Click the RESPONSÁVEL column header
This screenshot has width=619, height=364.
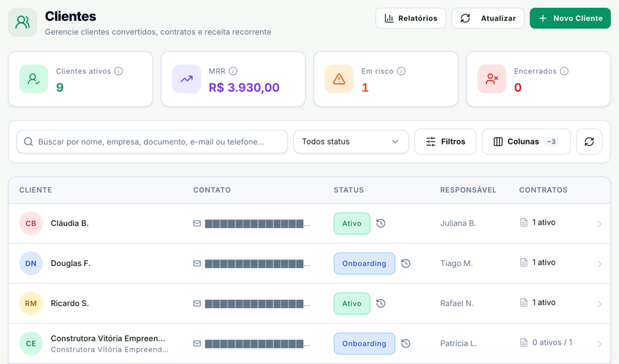tap(468, 190)
